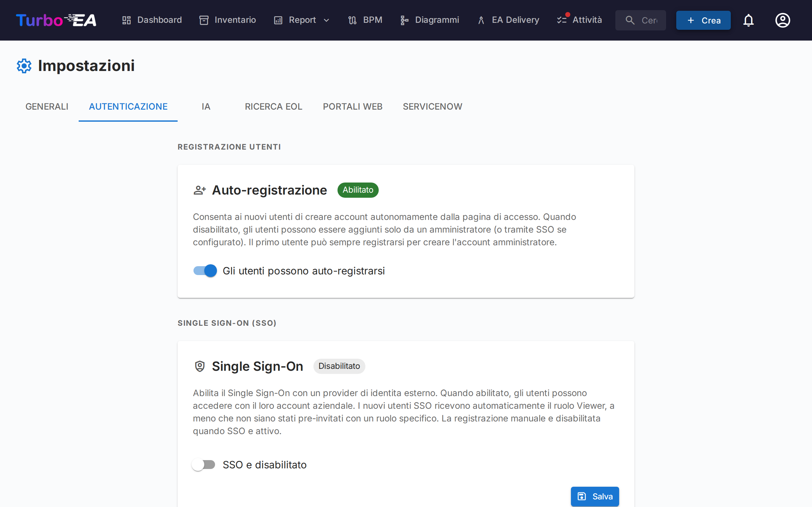
Task: Click the Single Sign-On shield icon
Action: tap(200, 366)
